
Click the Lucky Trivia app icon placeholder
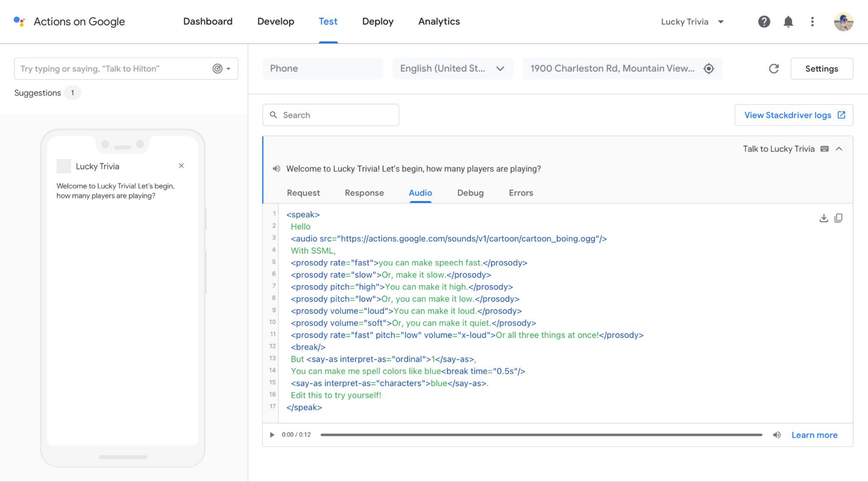coord(64,166)
